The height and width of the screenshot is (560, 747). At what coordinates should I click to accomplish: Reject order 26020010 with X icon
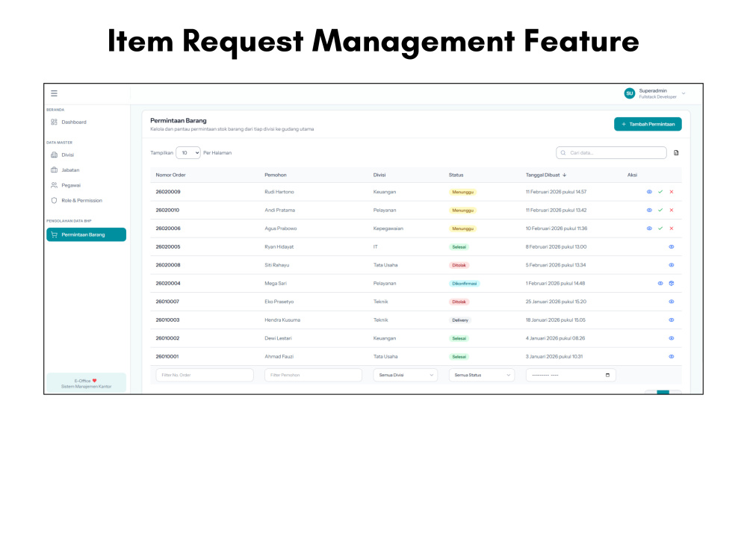[x=672, y=210]
